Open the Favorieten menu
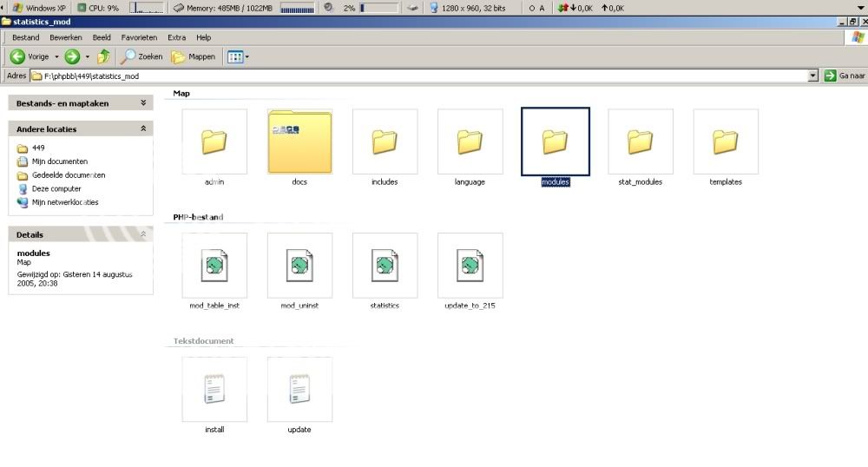 click(x=139, y=37)
